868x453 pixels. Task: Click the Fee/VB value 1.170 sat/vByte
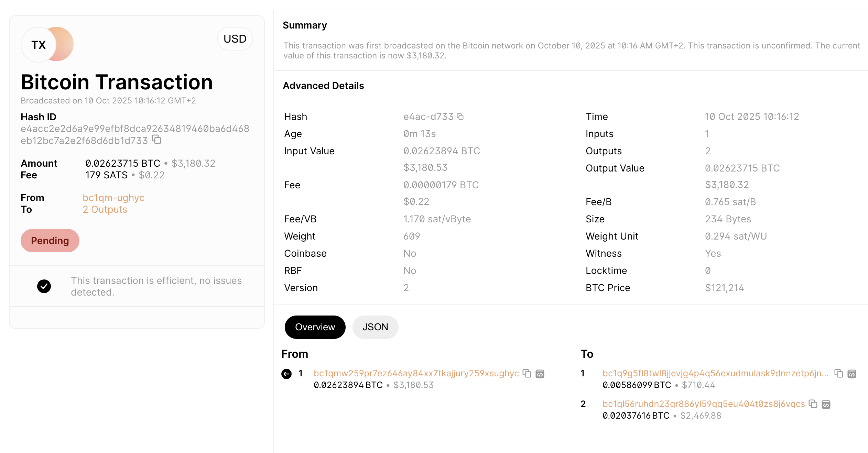[437, 219]
